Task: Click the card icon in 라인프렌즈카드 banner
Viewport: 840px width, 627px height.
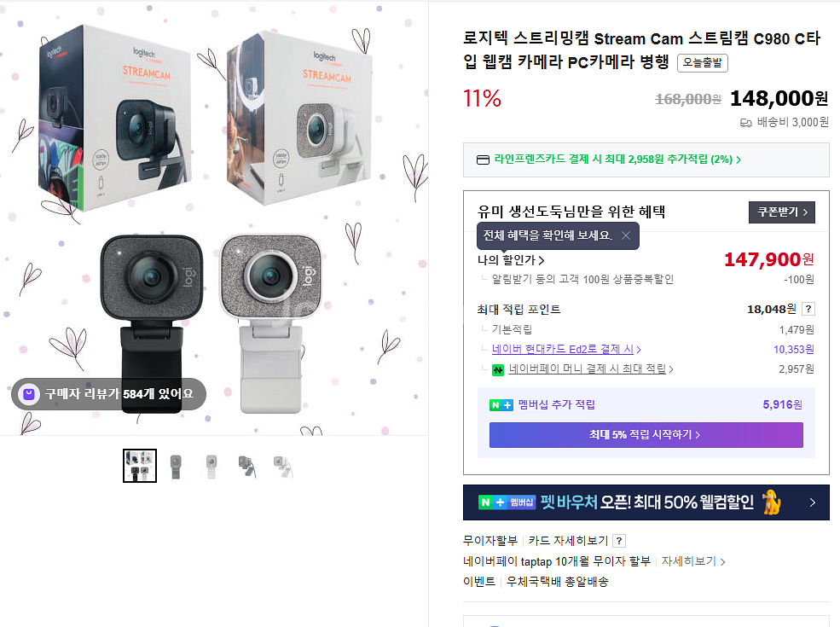Action: click(483, 160)
